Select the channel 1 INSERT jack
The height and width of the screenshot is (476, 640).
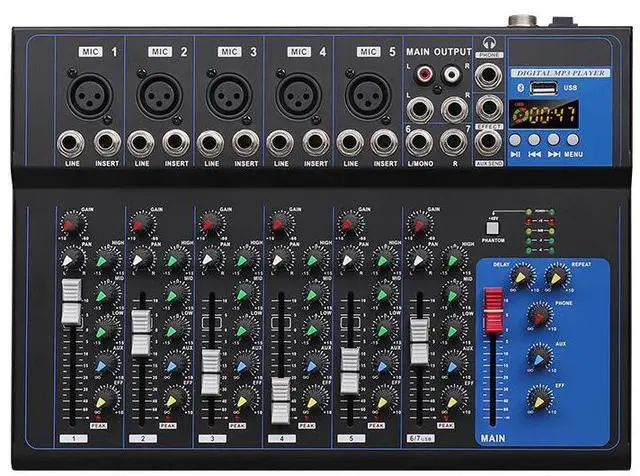[107, 142]
